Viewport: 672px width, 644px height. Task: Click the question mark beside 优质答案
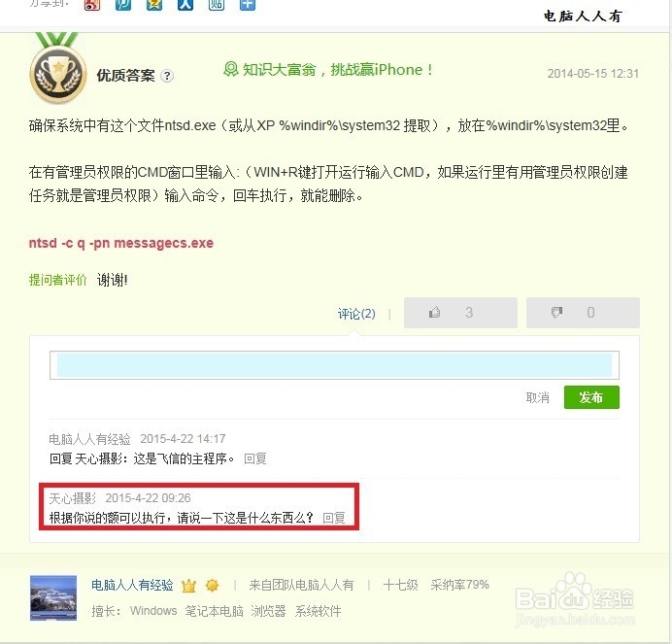coord(167,76)
